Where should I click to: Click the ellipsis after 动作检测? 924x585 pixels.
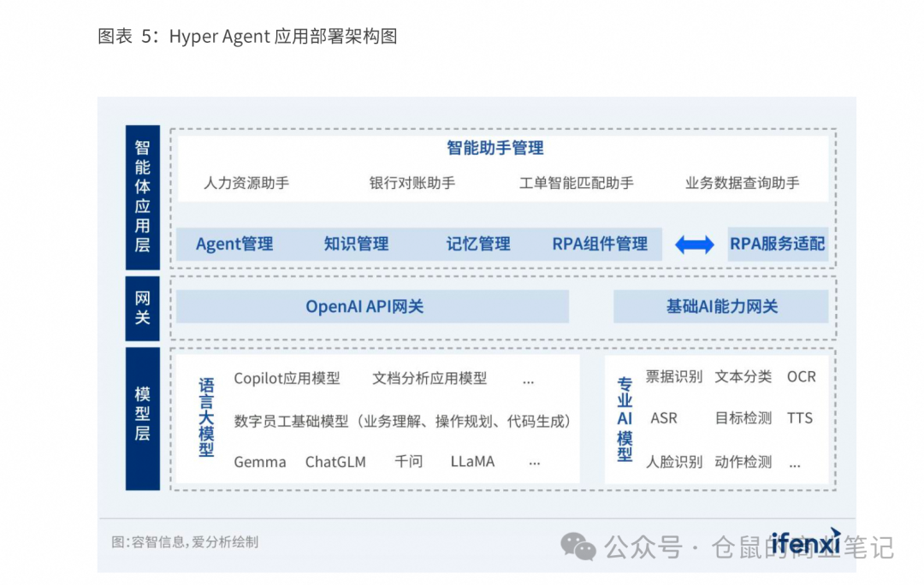pos(795,466)
